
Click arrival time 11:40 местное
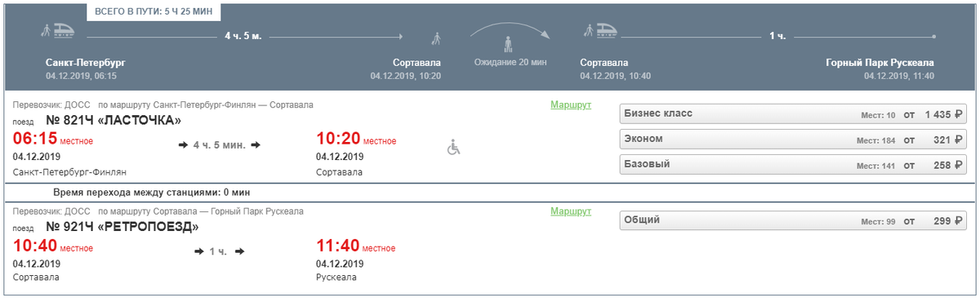[x=355, y=245]
